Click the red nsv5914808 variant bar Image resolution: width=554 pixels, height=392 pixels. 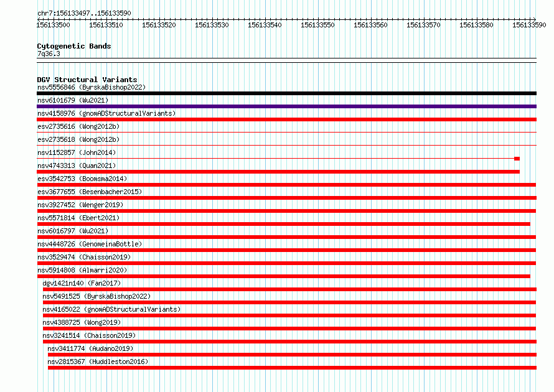tap(283, 276)
